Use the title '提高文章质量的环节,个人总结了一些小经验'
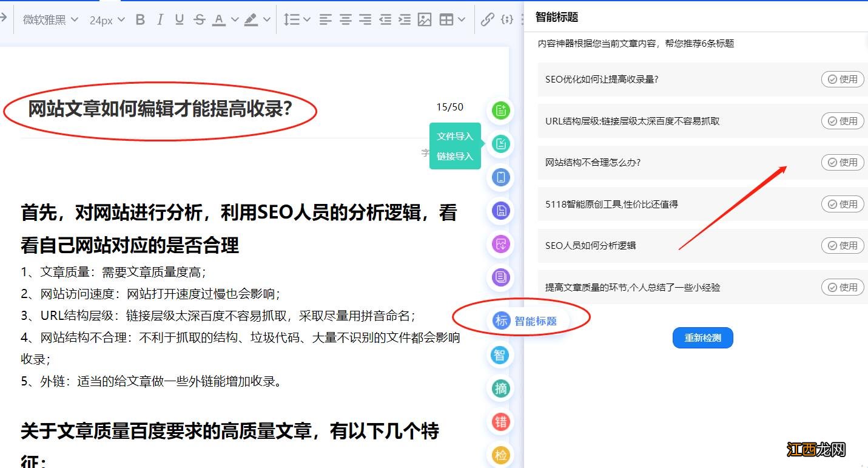Screen dimensions: 868x468 tap(843, 287)
